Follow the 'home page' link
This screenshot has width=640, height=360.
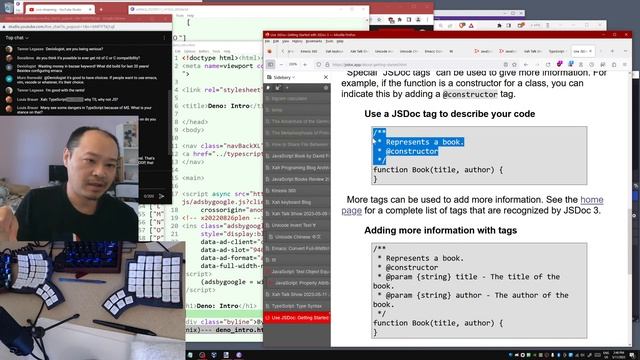click(591, 200)
